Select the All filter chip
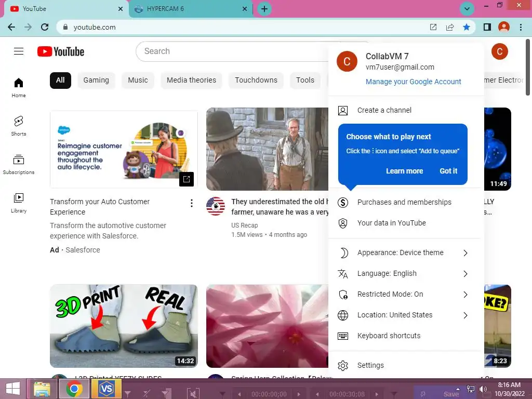Screen dimensions: 532x399 coord(60,81)
